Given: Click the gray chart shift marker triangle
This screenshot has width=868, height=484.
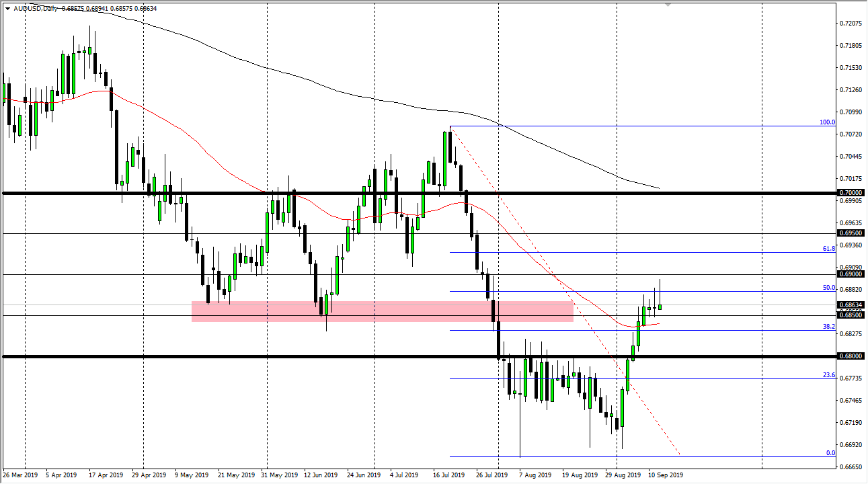Looking at the screenshot, I should [x=668, y=5].
